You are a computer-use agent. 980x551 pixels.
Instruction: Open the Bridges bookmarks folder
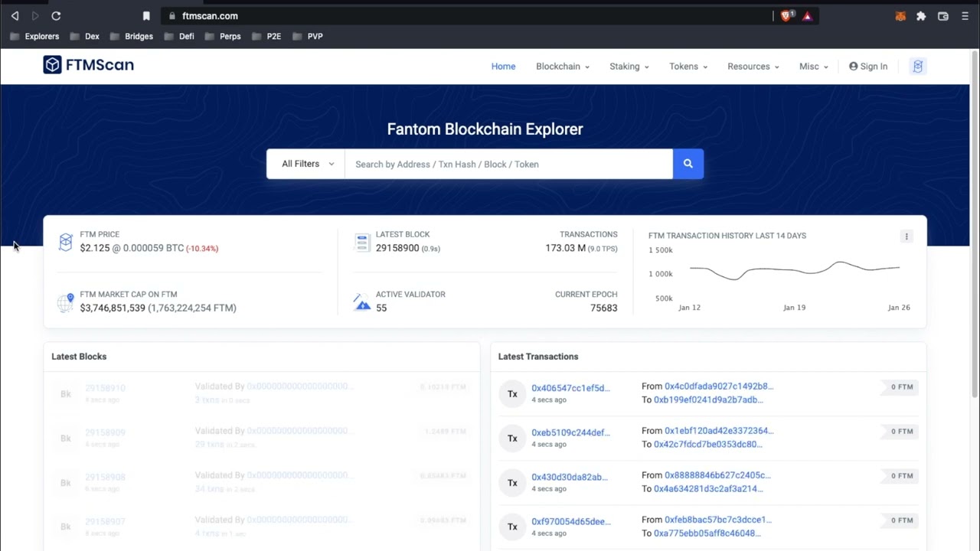point(132,36)
